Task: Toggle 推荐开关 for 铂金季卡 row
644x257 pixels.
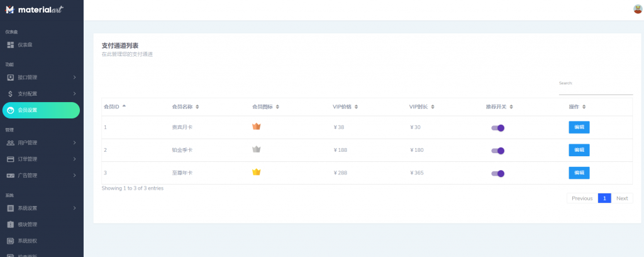Action: point(498,151)
